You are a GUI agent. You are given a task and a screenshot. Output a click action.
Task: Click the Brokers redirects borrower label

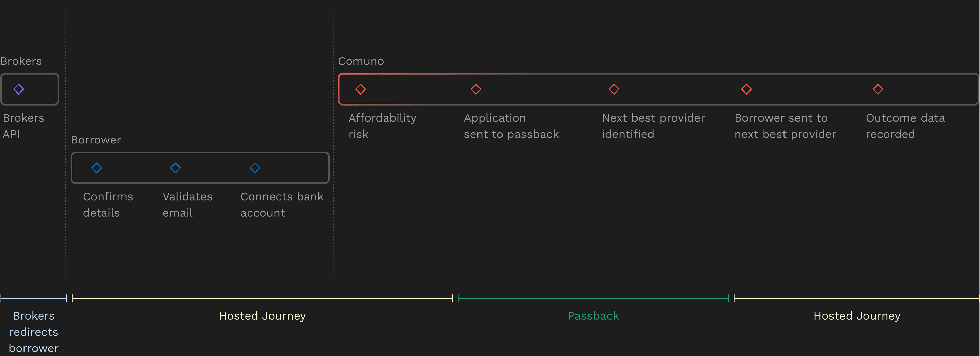point(33,332)
